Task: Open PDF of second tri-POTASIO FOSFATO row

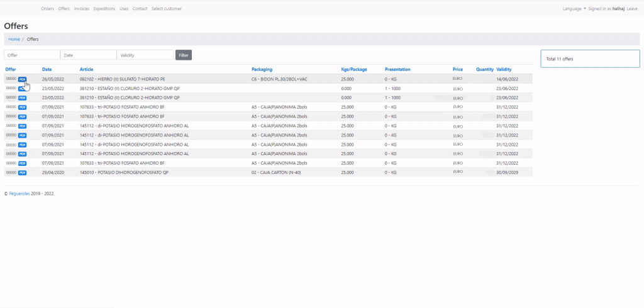Action: click(22, 116)
